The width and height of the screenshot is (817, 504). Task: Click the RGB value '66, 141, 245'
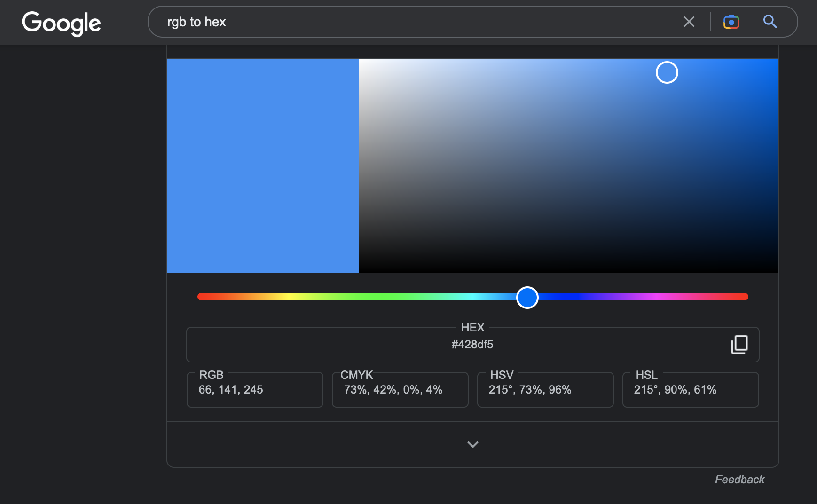(231, 389)
